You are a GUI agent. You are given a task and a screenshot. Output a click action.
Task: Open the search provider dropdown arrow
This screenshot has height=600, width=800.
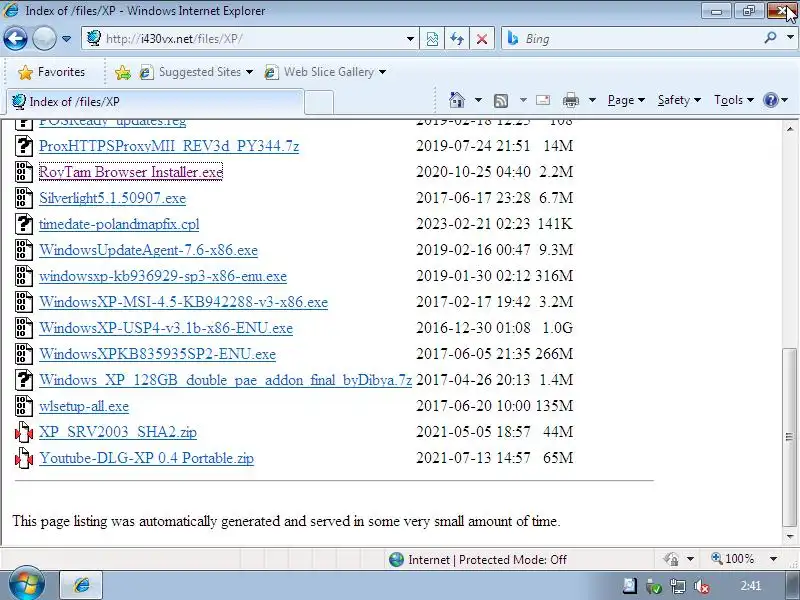coord(790,38)
